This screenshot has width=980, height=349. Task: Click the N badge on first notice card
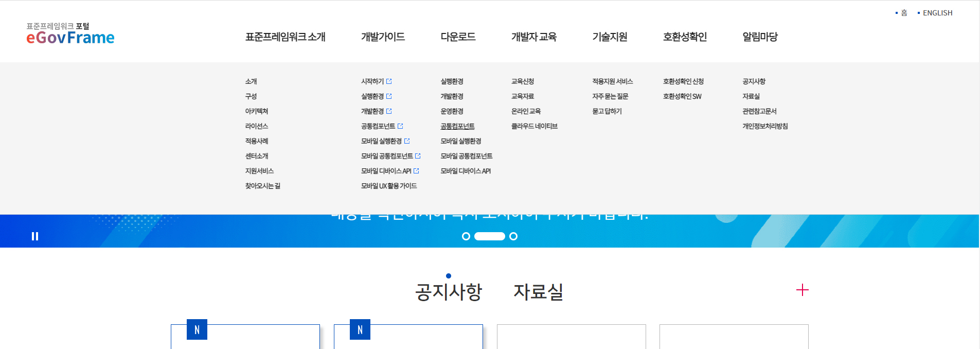(197, 330)
